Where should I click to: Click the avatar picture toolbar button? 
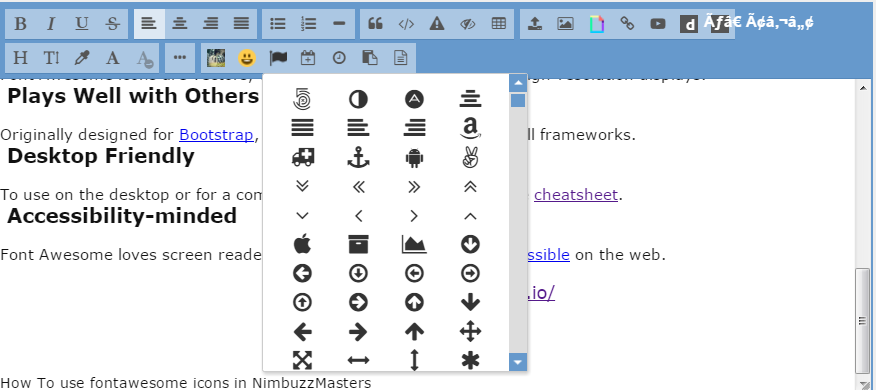tap(216, 58)
